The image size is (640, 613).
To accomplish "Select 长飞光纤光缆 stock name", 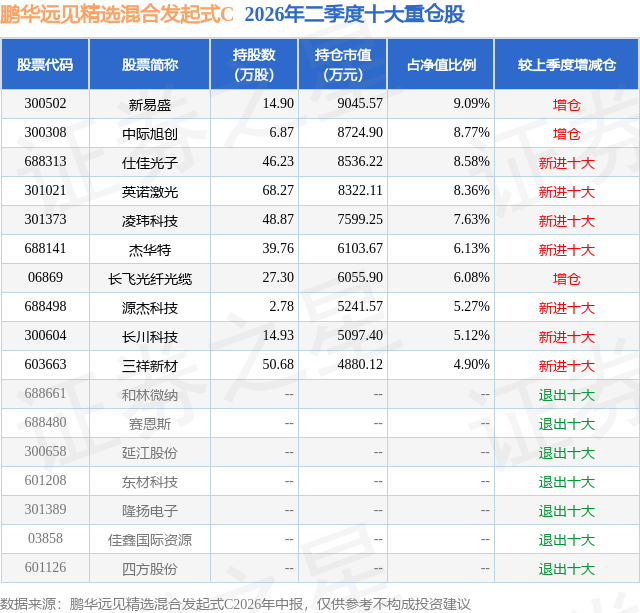I will [x=150, y=279].
